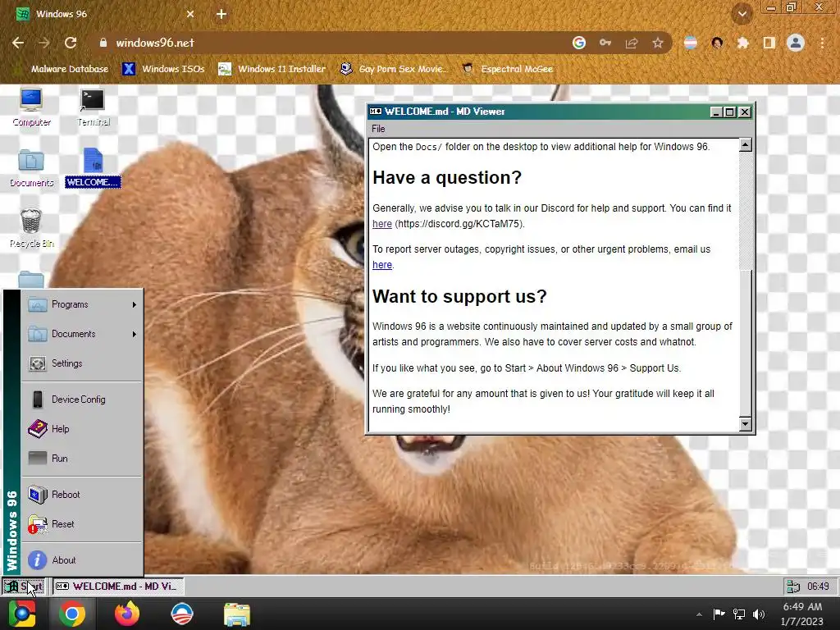
Task: Show hidden system tray icons
Action: pos(699,614)
